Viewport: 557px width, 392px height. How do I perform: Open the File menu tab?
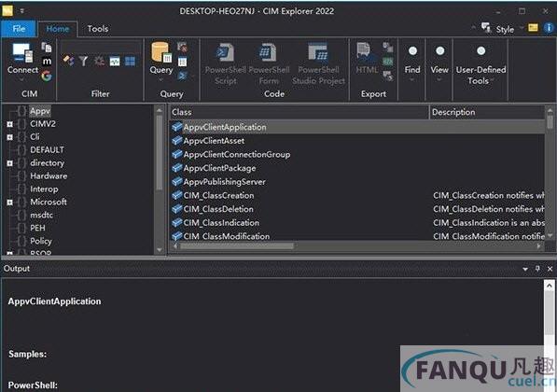click(19, 29)
